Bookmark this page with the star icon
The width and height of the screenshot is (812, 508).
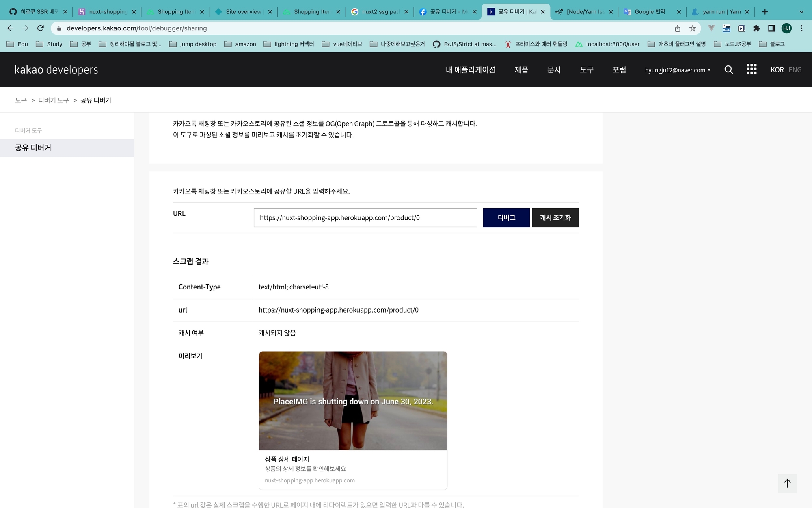693,28
